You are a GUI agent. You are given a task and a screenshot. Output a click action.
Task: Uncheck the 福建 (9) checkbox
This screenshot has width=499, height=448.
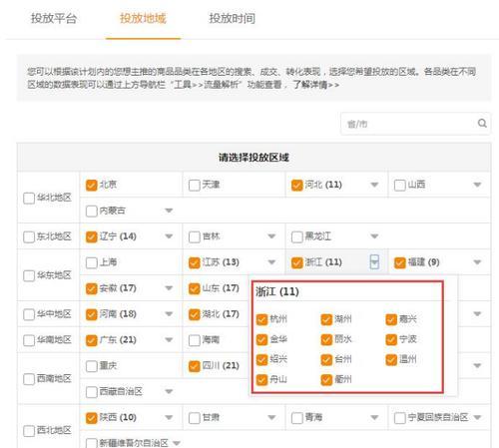(399, 262)
